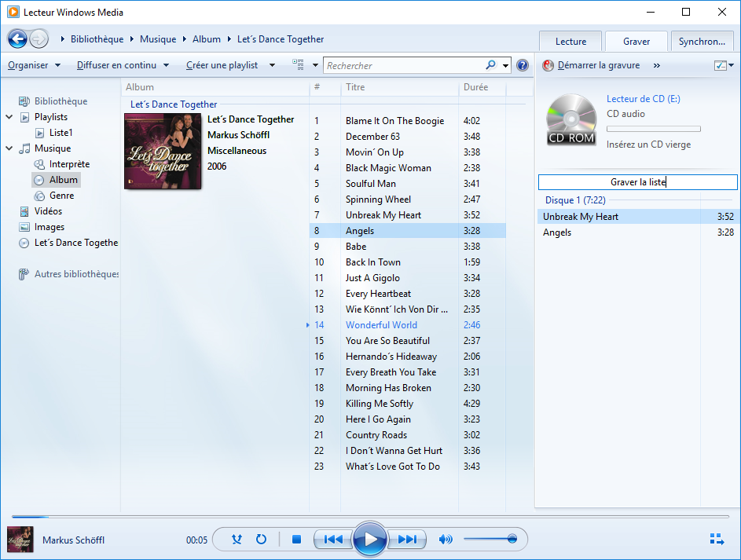Screen dimensions: 741x560
Task: Select Interprète under Musique
Action: pyautogui.click(x=69, y=164)
